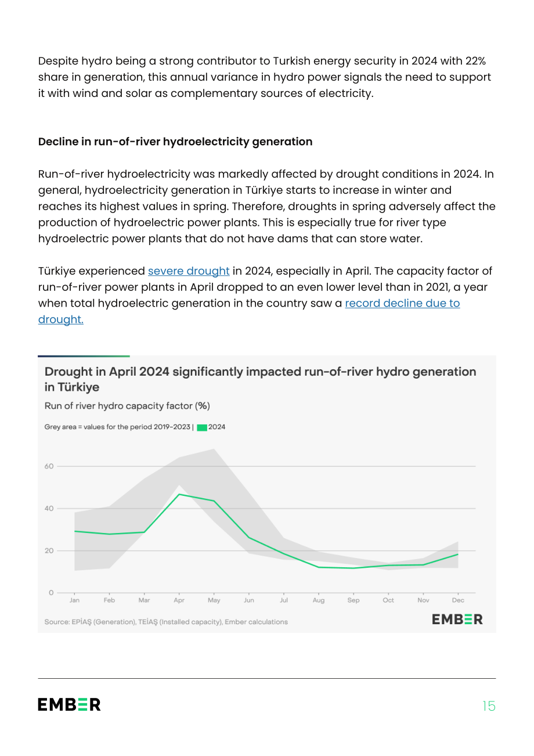Click the 60 gridline label on y-axis
The width and height of the screenshot is (534, 756).
(x=49, y=466)
